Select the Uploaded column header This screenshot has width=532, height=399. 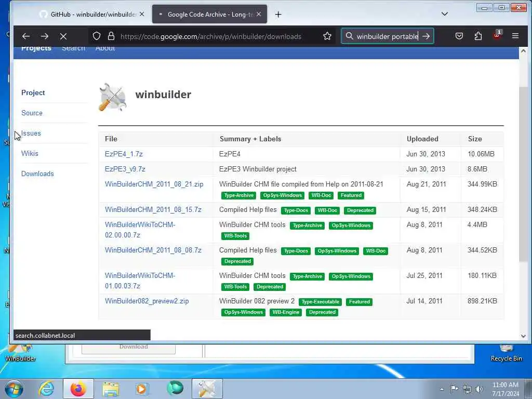pos(422,139)
